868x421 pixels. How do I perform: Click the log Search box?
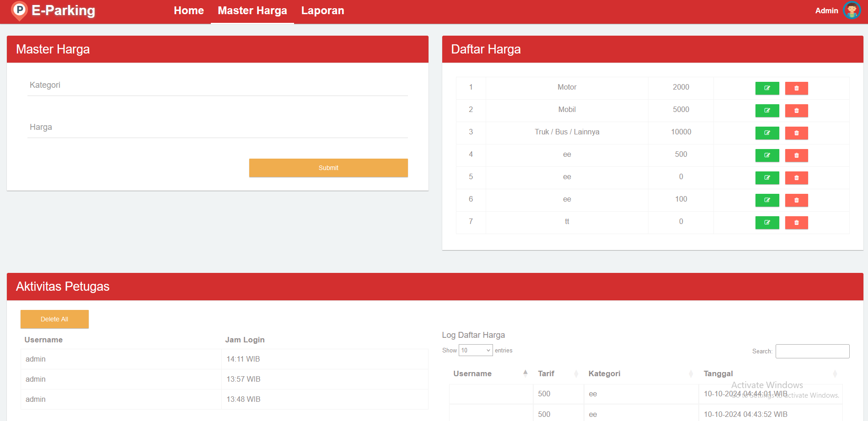(x=812, y=351)
